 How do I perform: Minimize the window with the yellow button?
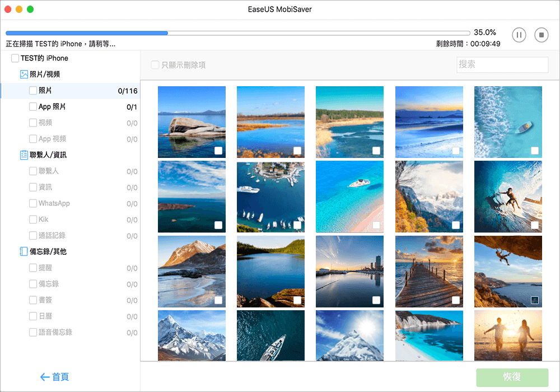tap(19, 10)
